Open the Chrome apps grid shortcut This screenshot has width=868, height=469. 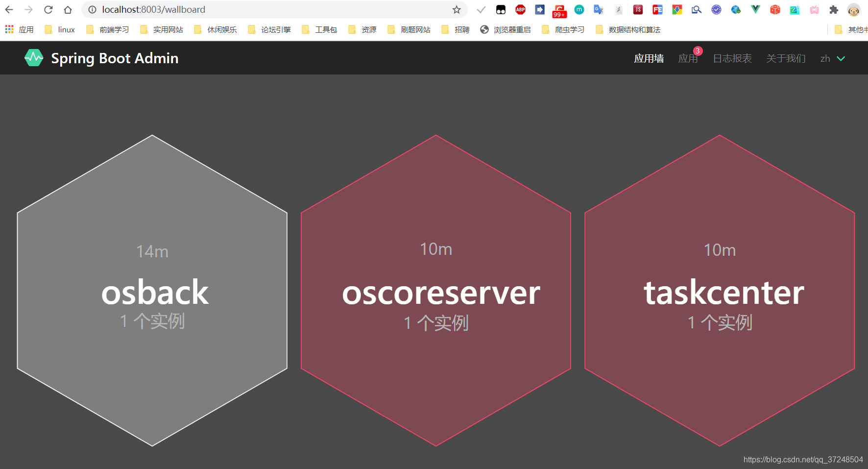[x=9, y=29]
